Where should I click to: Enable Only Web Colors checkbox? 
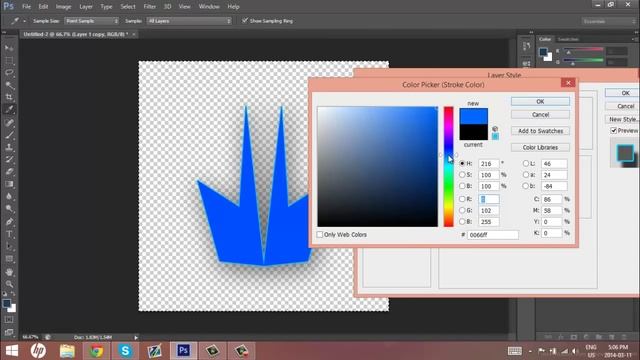click(320, 235)
